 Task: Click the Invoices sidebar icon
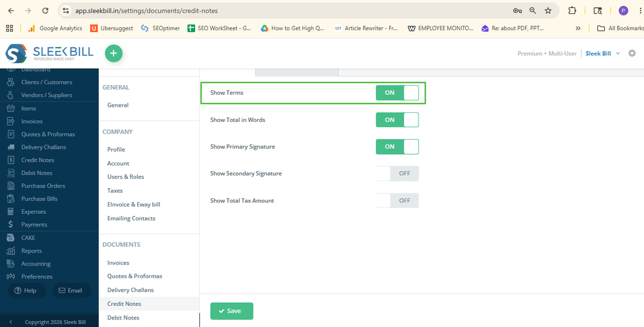pos(11,121)
